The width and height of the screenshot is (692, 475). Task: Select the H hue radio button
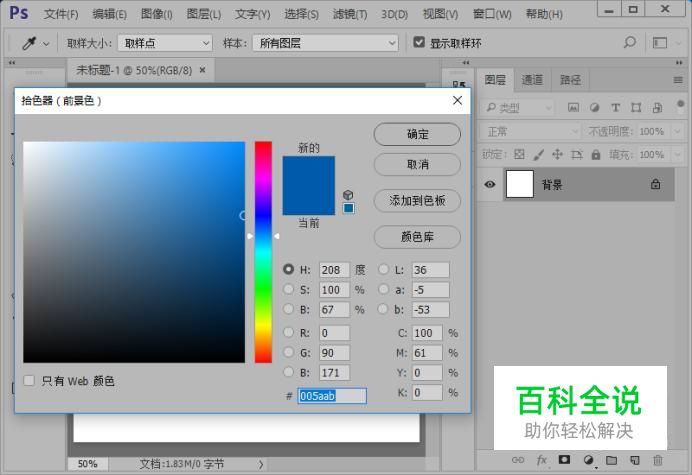click(x=288, y=269)
